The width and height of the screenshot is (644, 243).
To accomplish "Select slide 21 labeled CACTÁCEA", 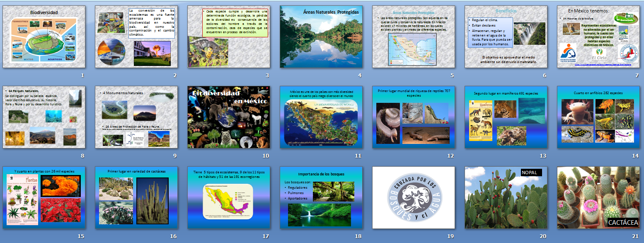I will (598, 197).
